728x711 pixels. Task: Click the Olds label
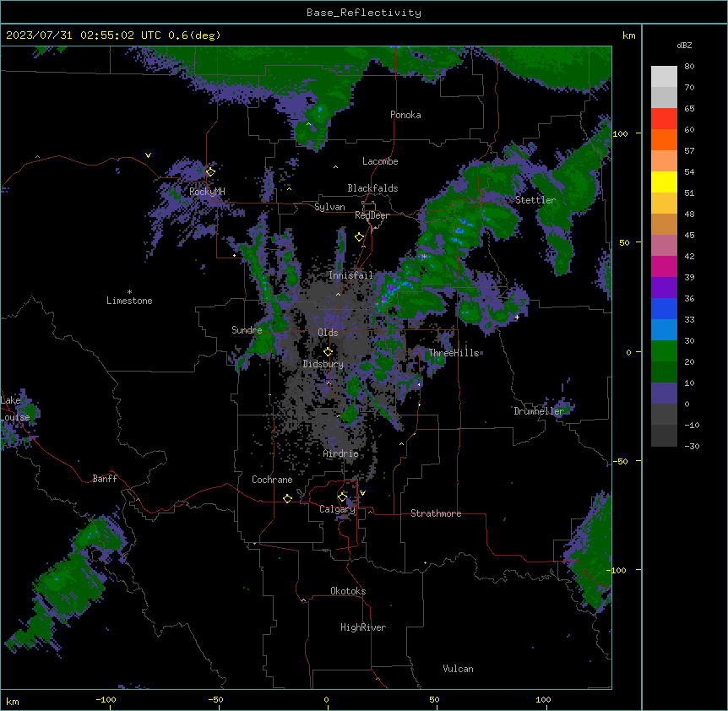[328, 333]
